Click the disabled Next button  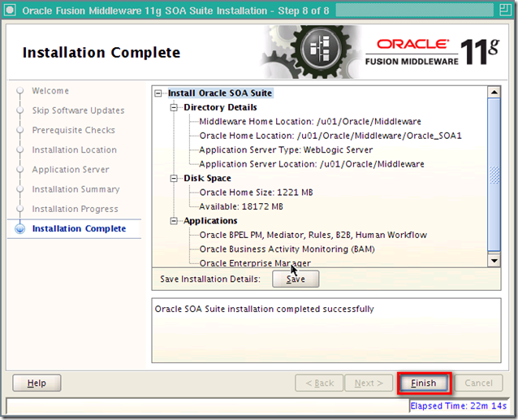point(369,383)
